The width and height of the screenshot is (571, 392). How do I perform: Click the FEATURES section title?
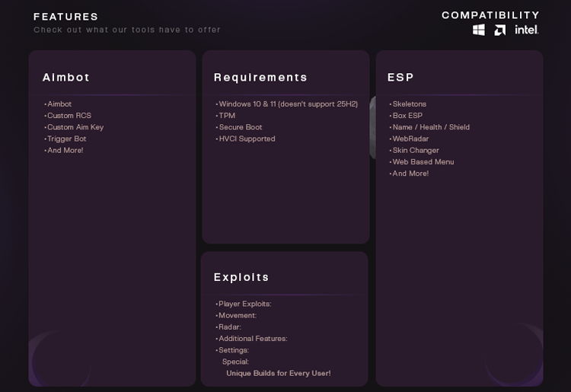66,17
